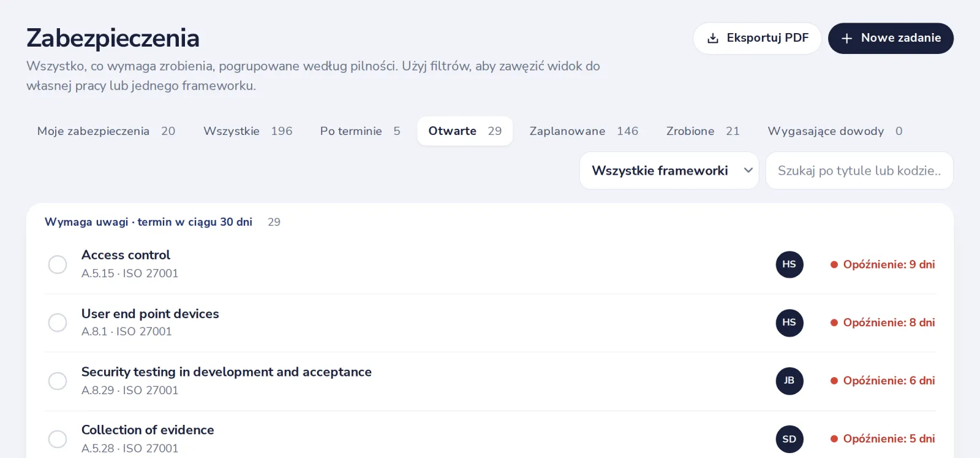Click the Zabezpieczenia page heading
This screenshot has height=458, width=980.
click(113, 38)
